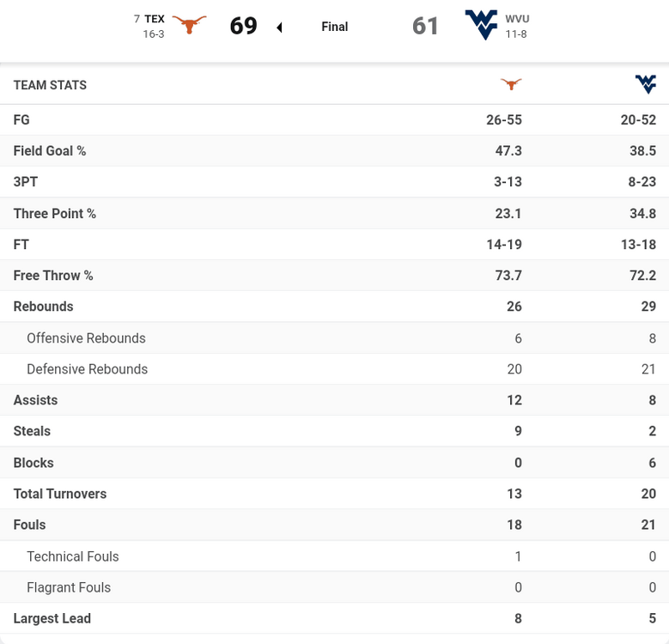Image resolution: width=669 pixels, height=644 pixels.
Task: Click West Virginia's 11-8 record text
Action: tap(515, 34)
